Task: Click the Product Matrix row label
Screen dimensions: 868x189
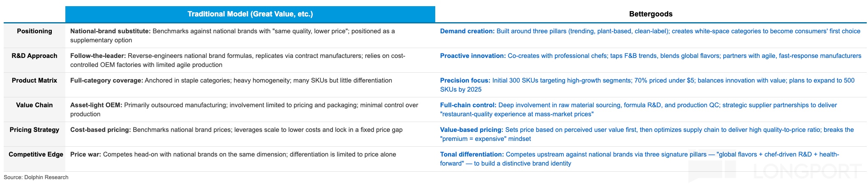Action: pos(35,81)
